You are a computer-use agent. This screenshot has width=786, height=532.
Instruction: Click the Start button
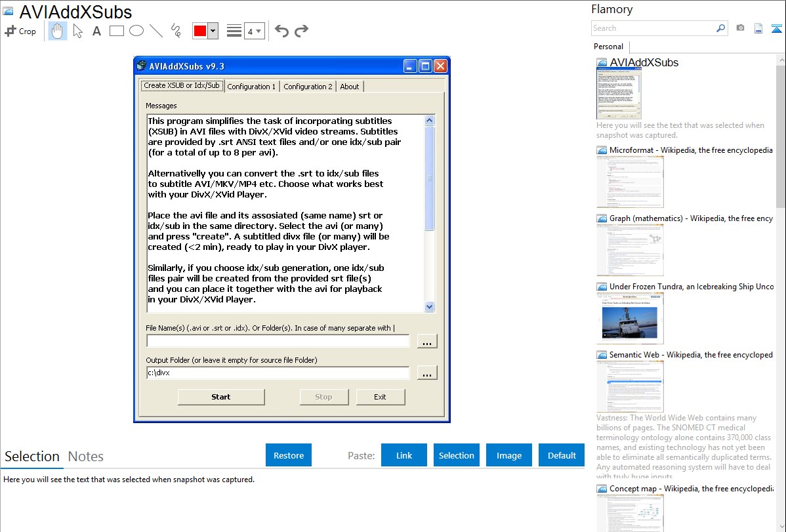point(221,397)
